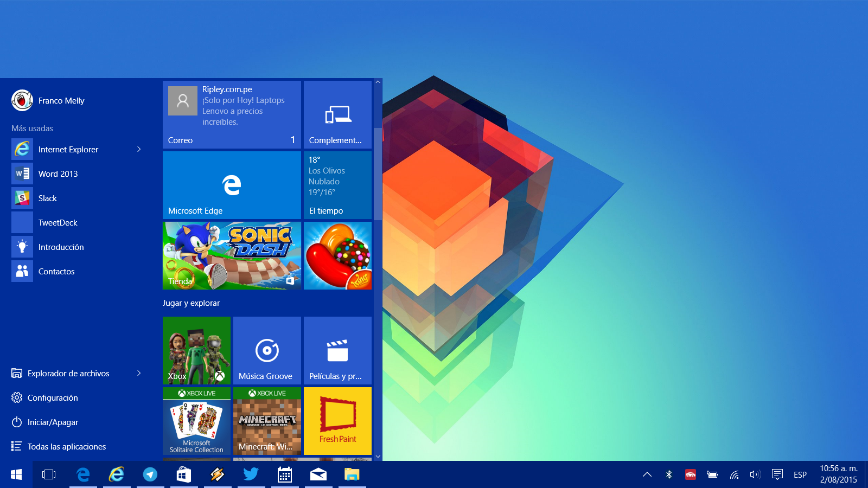This screenshot has width=868, height=488.
Task: Open the Películas y programas tile
Action: coord(337,350)
